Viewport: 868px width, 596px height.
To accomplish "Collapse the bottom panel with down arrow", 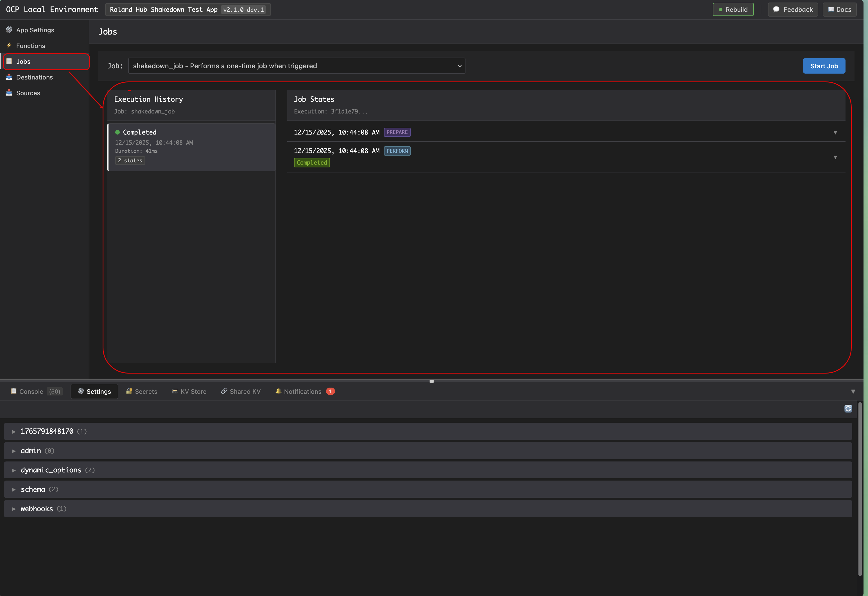I will (853, 391).
